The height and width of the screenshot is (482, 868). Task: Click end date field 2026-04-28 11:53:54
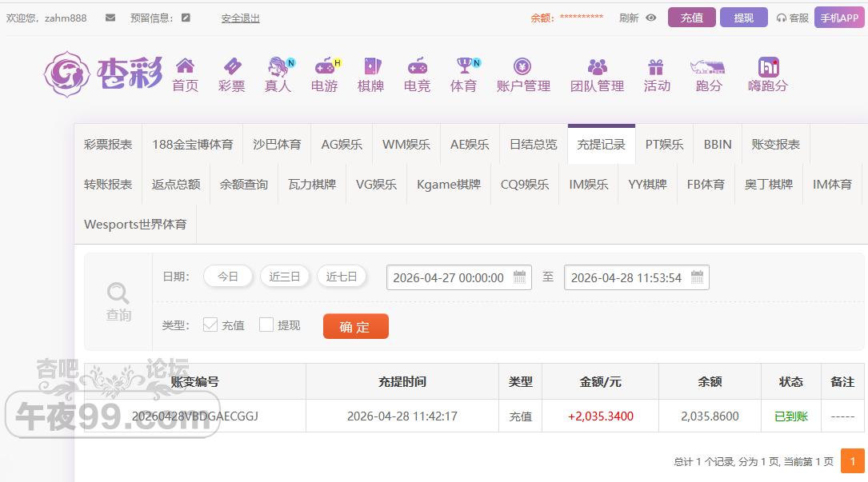coord(637,277)
